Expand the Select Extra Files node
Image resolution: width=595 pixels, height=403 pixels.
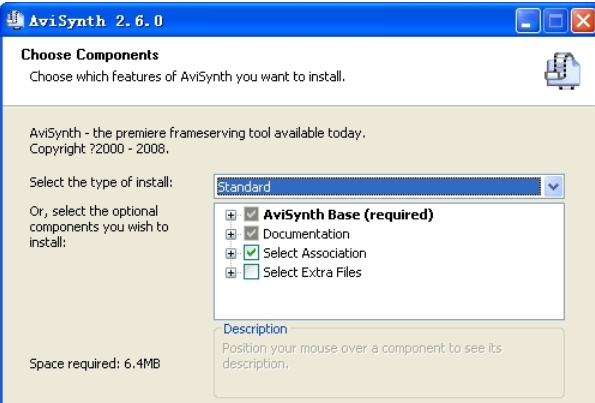tap(230, 272)
